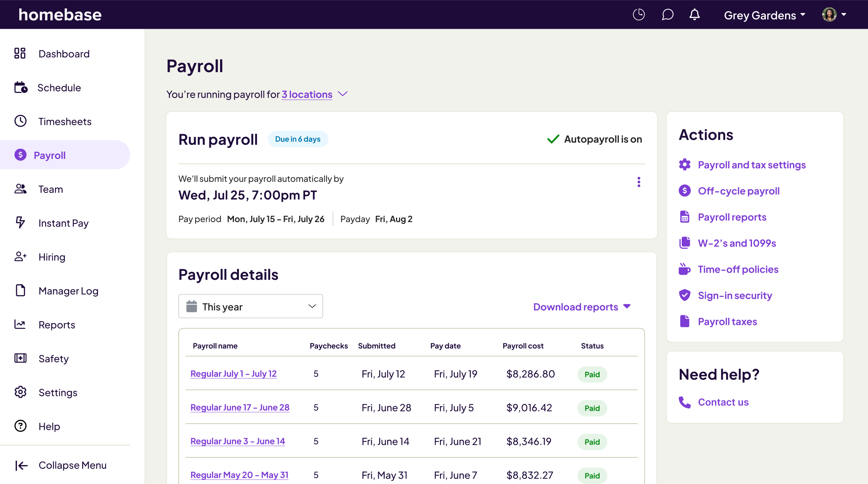Click the Pay date column header

click(445, 346)
